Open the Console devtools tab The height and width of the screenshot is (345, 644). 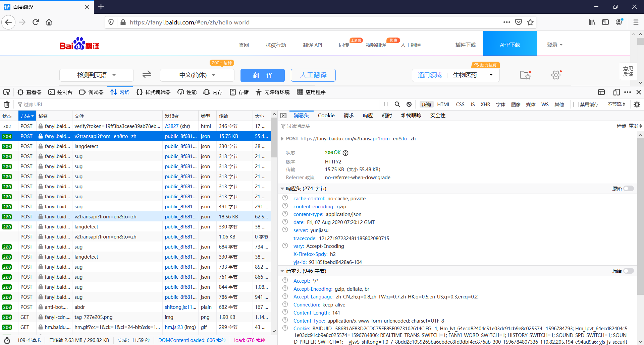point(61,92)
